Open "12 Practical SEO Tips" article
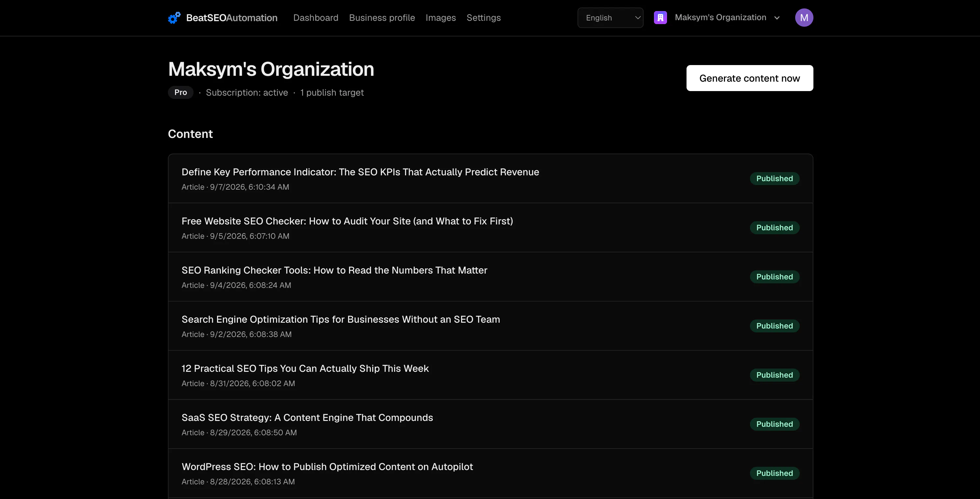The image size is (980, 499). tap(305, 368)
